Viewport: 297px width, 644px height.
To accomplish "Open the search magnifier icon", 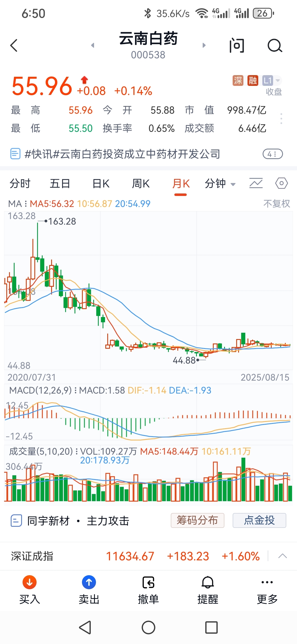I will pos(275,45).
